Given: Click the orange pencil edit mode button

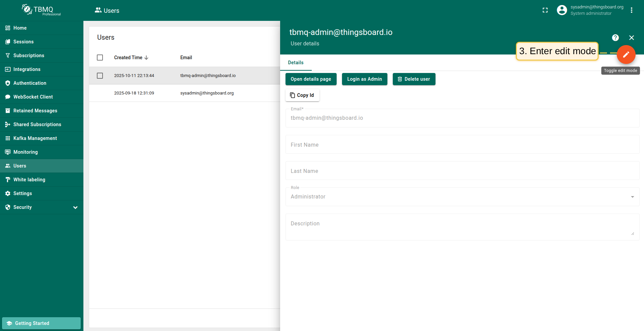Looking at the screenshot, I should [x=626, y=54].
